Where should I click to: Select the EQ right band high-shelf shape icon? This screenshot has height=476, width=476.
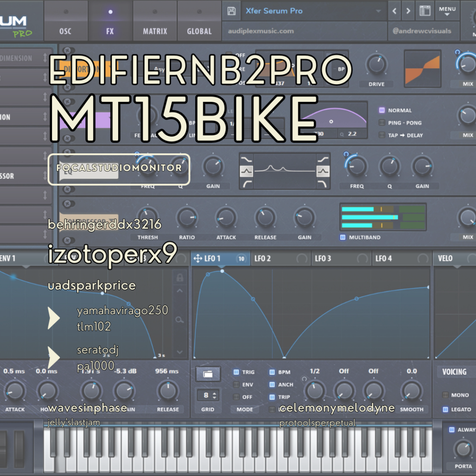coord(323,159)
